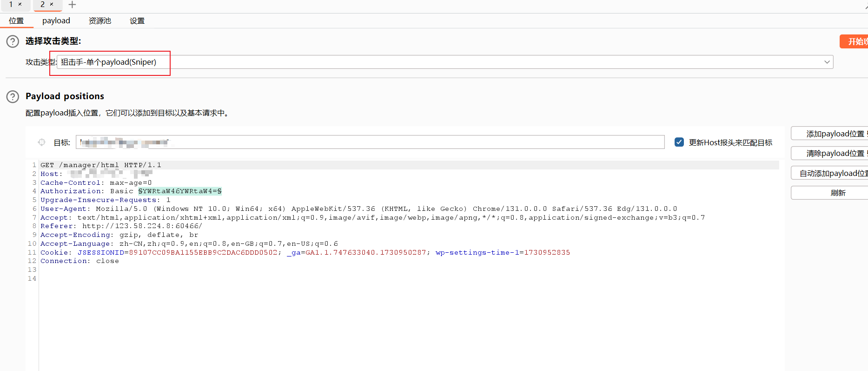Click the Connection: close header line
868x371 pixels.
(x=80, y=261)
